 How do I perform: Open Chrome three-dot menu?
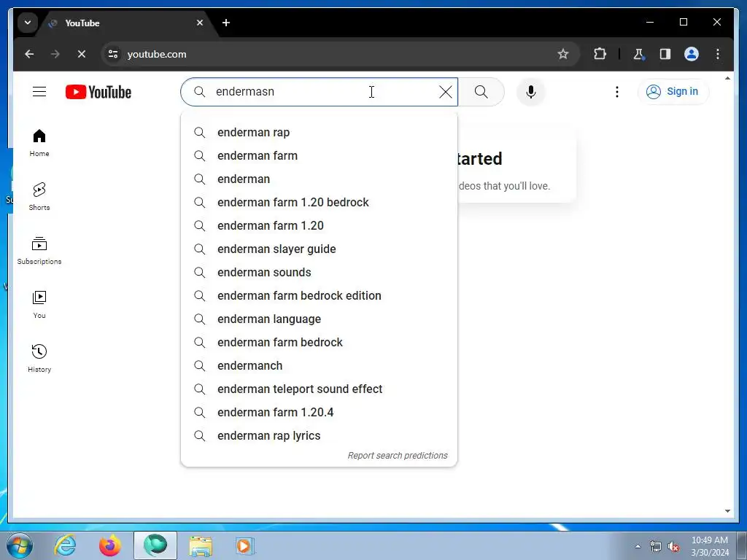(718, 54)
